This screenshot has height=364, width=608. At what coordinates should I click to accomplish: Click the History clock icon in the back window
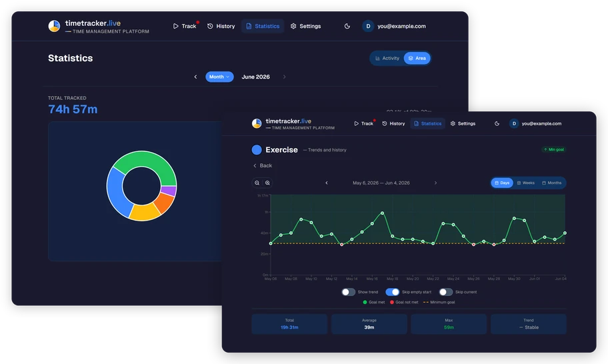pyautogui.click(x=210, y=26)
